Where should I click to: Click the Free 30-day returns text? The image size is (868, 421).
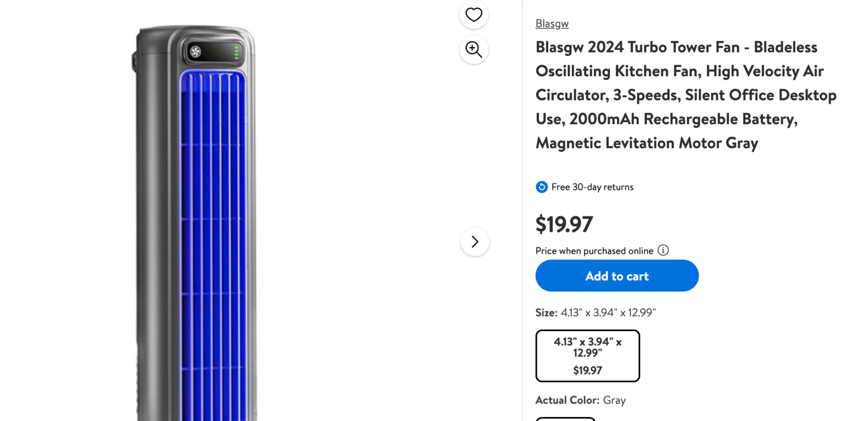pos(592,186)
